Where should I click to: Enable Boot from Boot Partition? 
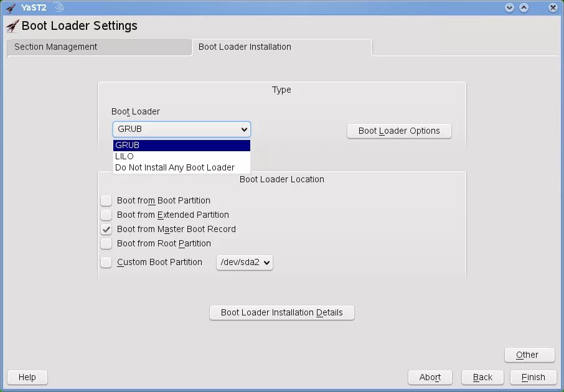click(106, 201)
